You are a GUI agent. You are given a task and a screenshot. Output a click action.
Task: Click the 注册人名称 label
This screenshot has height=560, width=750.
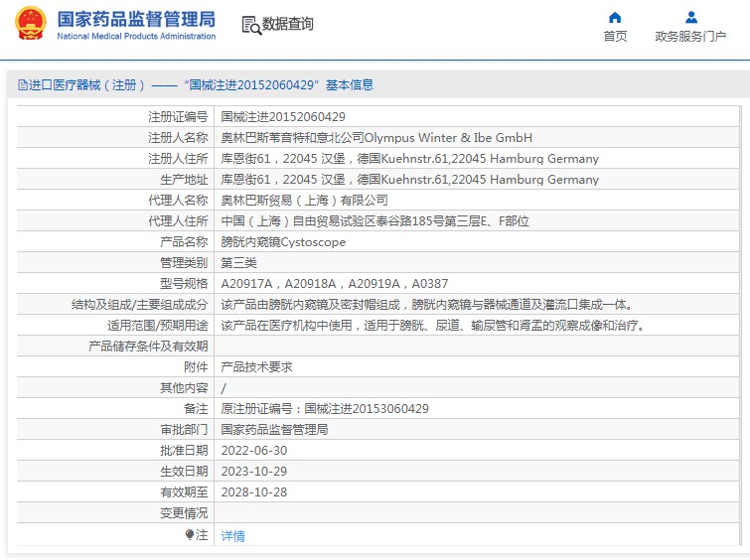[178, 138]
